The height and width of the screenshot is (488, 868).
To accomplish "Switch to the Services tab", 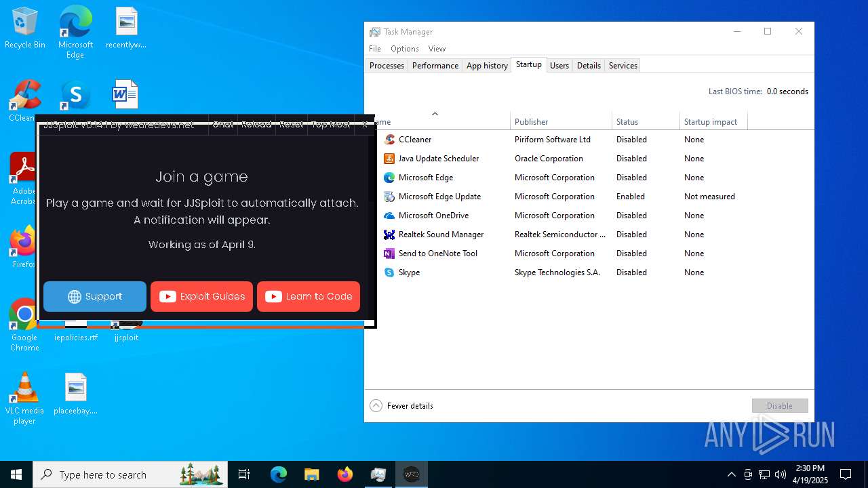I will 623,66.
